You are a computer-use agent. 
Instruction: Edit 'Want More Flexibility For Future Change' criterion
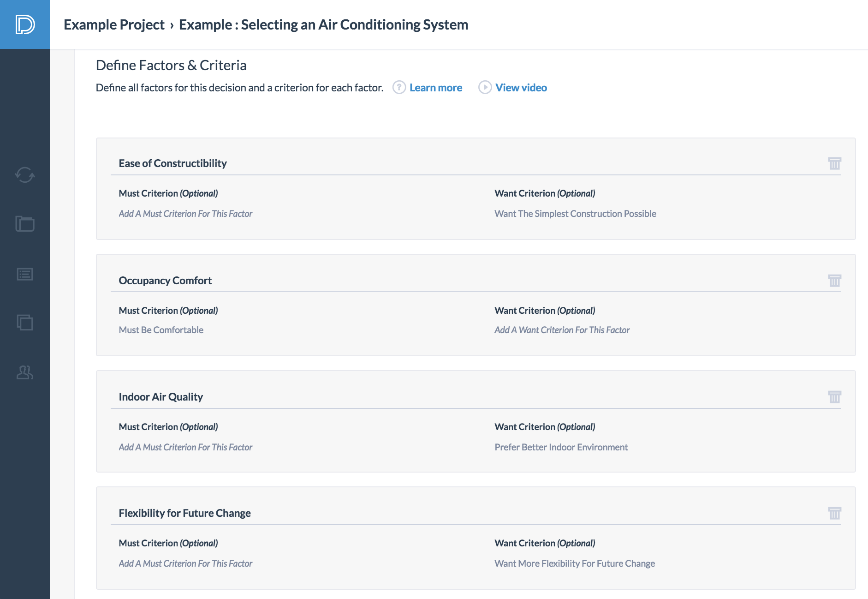click(x=575, y=563)
